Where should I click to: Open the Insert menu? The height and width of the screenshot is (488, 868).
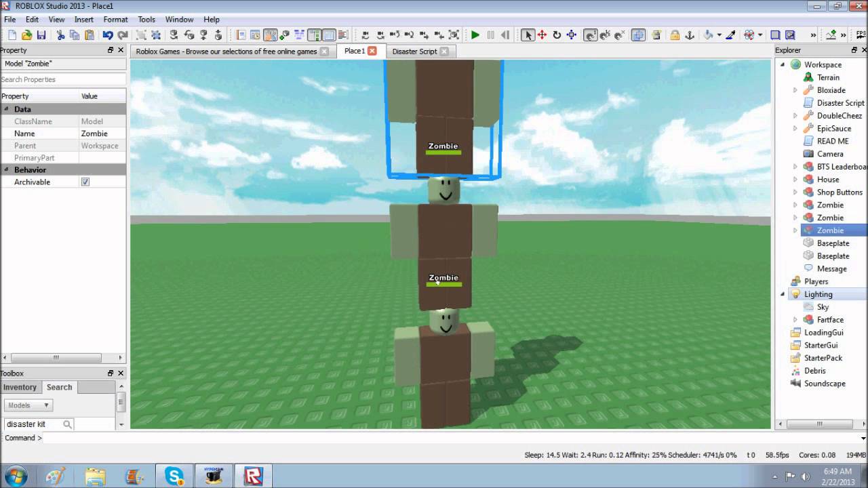click(x=84, y=20)
